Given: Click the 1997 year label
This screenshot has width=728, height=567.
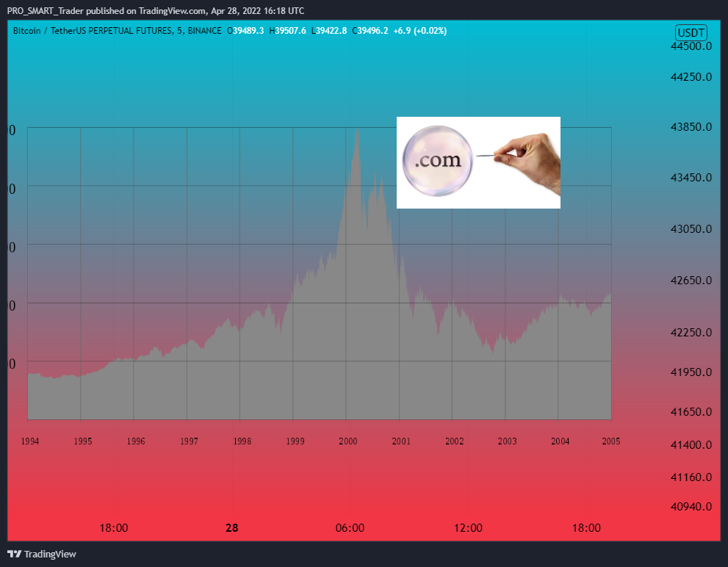Looking at the screenshot, I should (x=189, y=441).
